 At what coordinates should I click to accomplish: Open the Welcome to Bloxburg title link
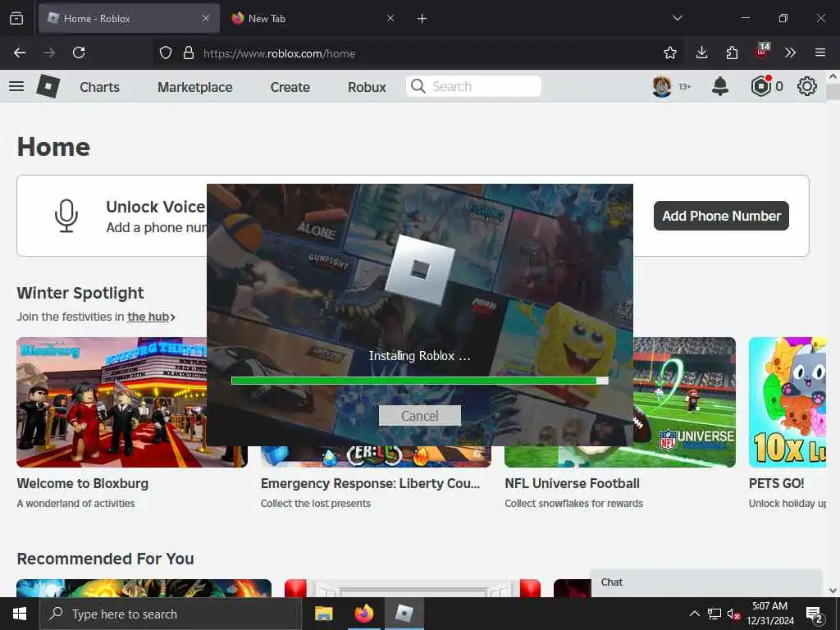(x=83, y=483)
